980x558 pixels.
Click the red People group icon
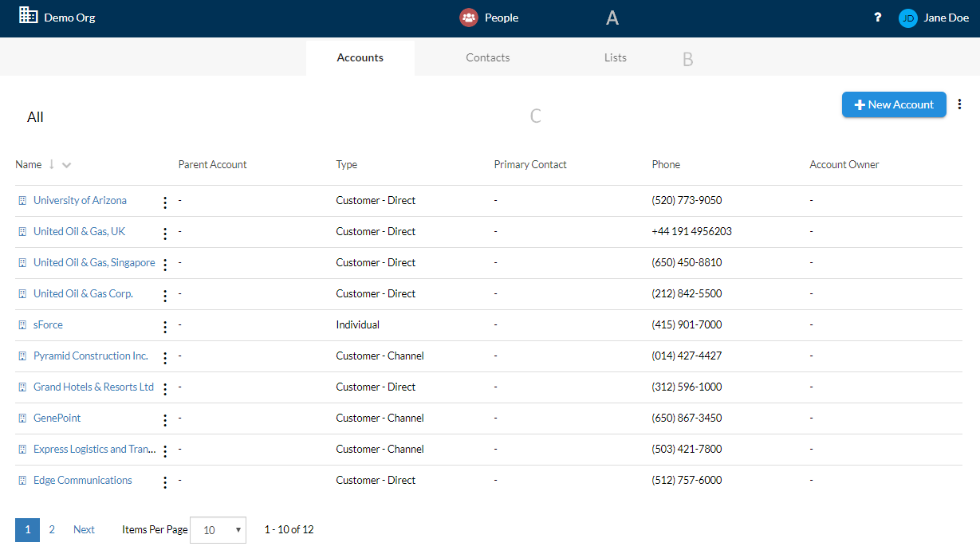(469, 18)
